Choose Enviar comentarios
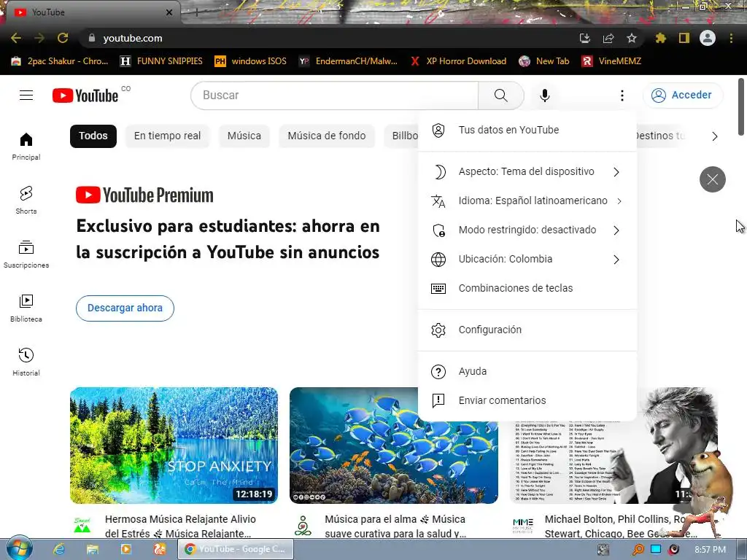The width and height of the screenshot is (747, 560). click(527, 400)
